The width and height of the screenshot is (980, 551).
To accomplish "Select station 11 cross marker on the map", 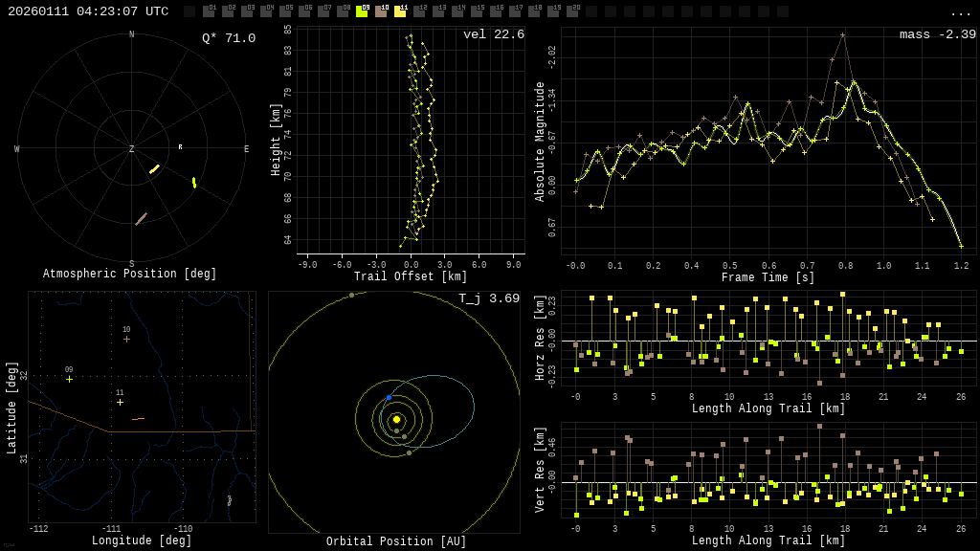I will [120, 402].
